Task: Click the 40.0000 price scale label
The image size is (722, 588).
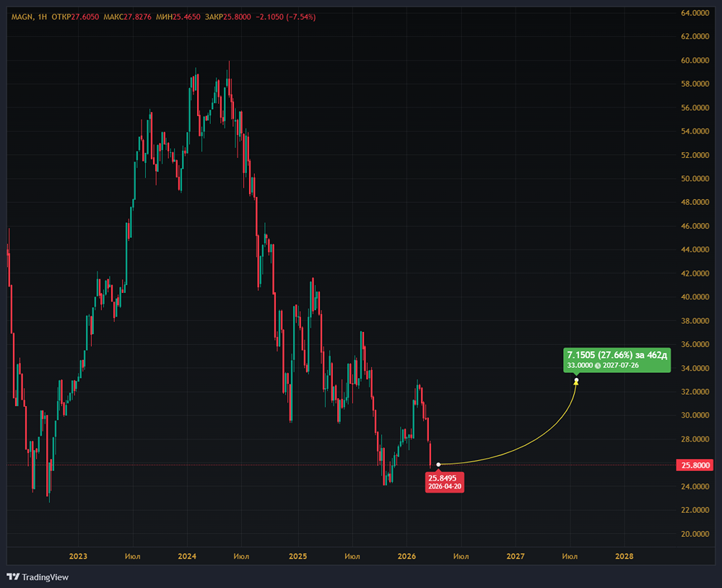Action: (695, 297)
